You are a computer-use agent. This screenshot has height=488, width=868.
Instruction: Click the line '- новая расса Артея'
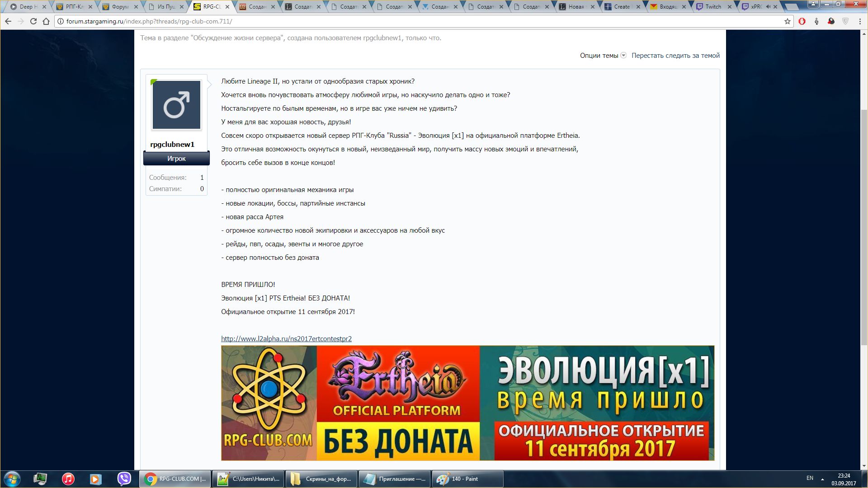click(x=252, y=217)
